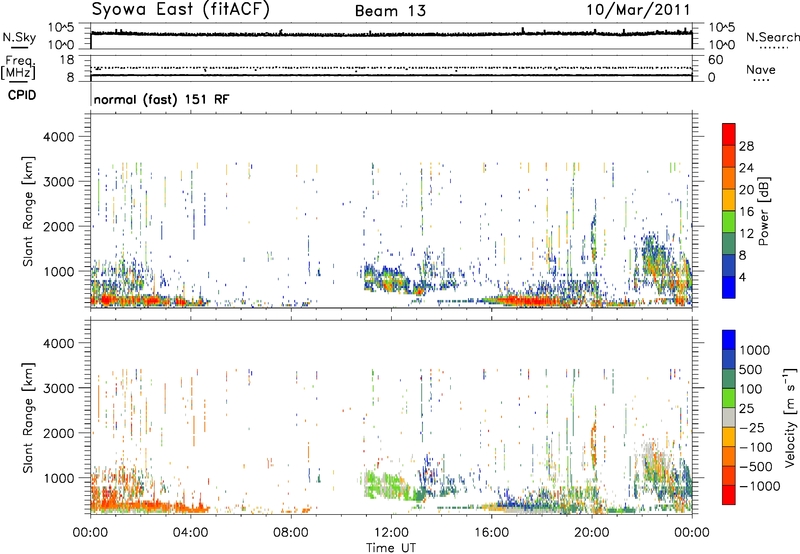Click the '08:00' time axis tick label
This screenshot has width=800, height=554.
[291, 533]
